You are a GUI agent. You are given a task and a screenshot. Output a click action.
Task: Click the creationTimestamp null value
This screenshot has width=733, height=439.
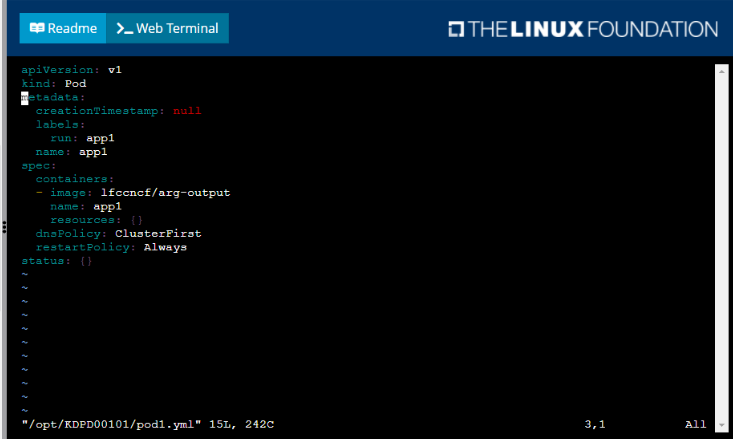click(x=187, y=111)
